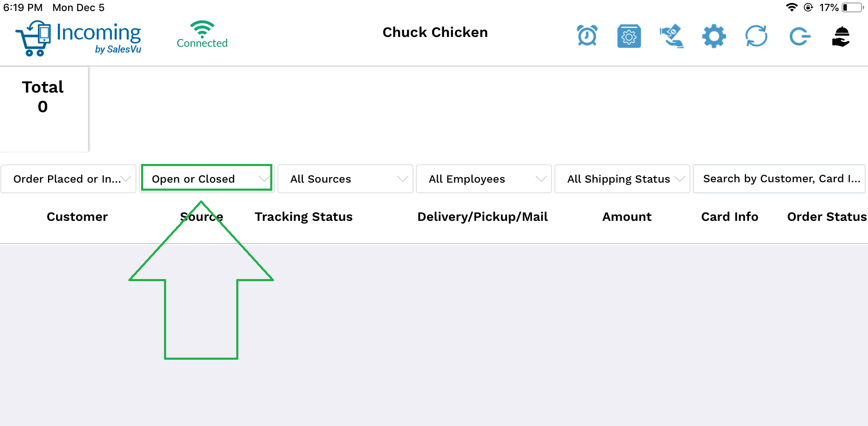Image resolution: width=868 pixels, height=426 pixels.
Task: Tap the Amount column header
Action: 627,217
